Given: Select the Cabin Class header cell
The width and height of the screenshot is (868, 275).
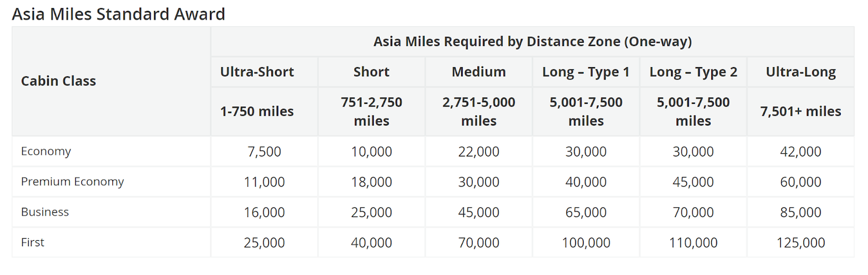Looking at the screenshot, I should click(58, 81).
